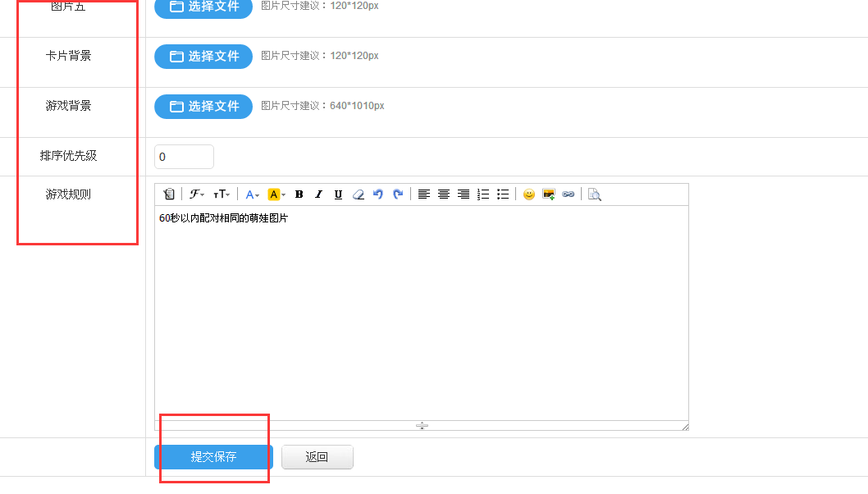The image size is (868, 494).
Task: Insert a numbered ordered list
Action: [483, 194]
